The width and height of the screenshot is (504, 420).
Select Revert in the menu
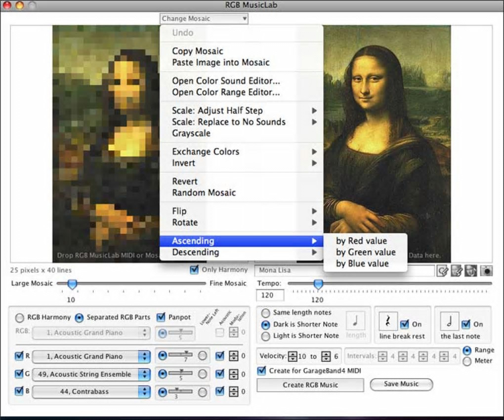(x=242, y=182)
